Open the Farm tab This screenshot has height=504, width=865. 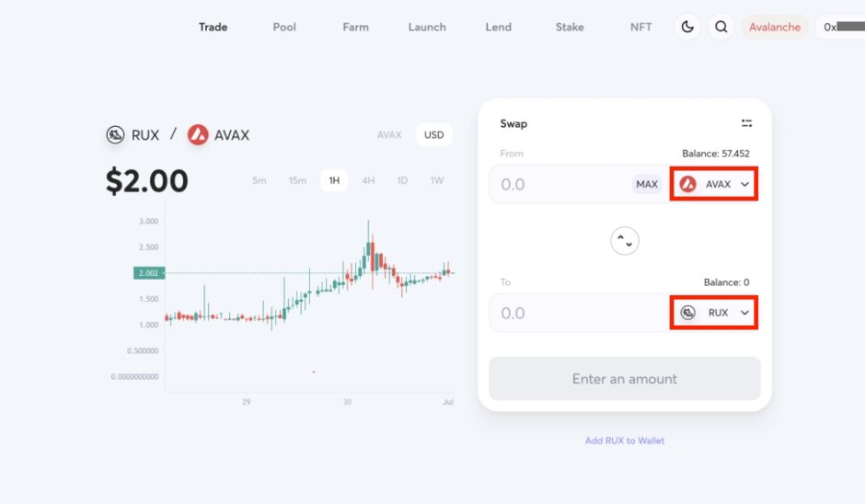point(355,27)
